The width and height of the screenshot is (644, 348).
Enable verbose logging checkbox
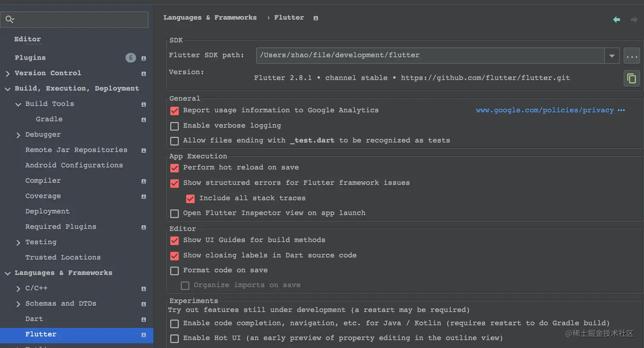click(174, 126)
